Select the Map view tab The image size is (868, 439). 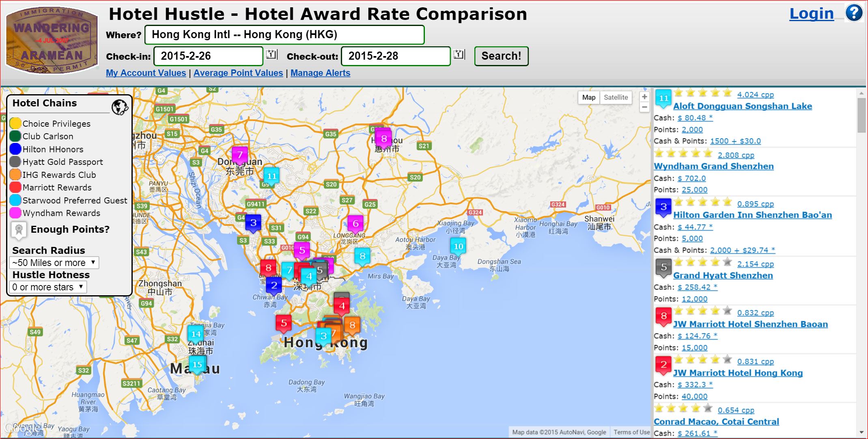pos(588,97)
